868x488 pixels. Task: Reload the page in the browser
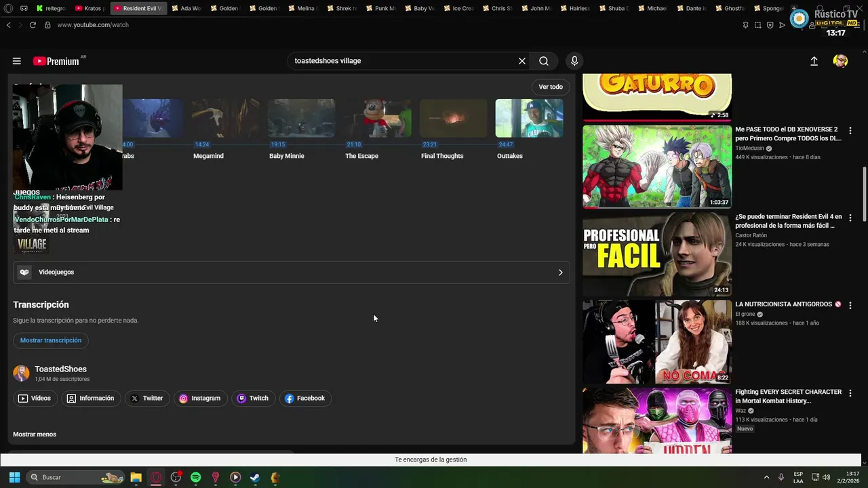coord(33,25)
